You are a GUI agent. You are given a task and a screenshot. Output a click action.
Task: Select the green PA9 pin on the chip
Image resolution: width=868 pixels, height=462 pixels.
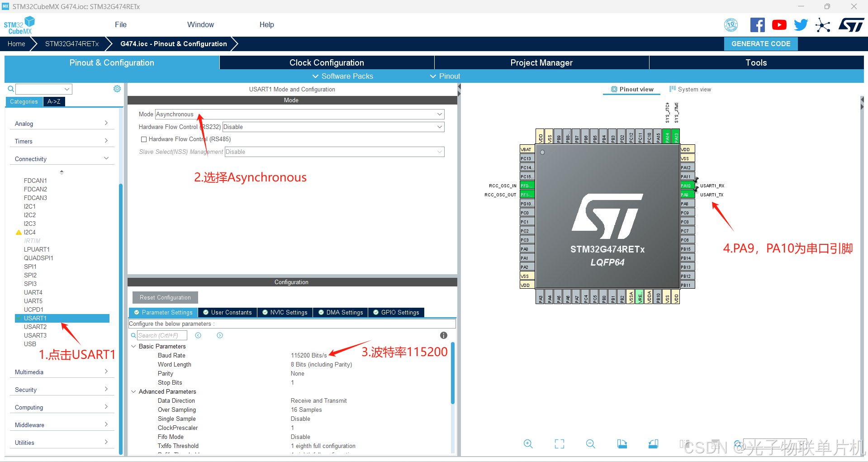pos(687,195)
